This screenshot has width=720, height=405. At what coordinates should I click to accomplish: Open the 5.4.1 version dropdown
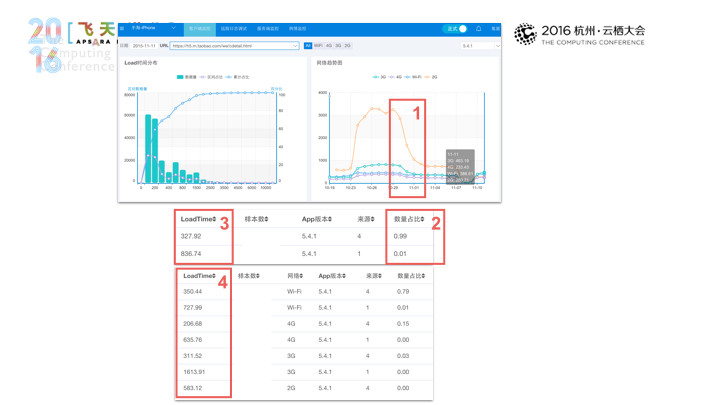tap(480, 45)
